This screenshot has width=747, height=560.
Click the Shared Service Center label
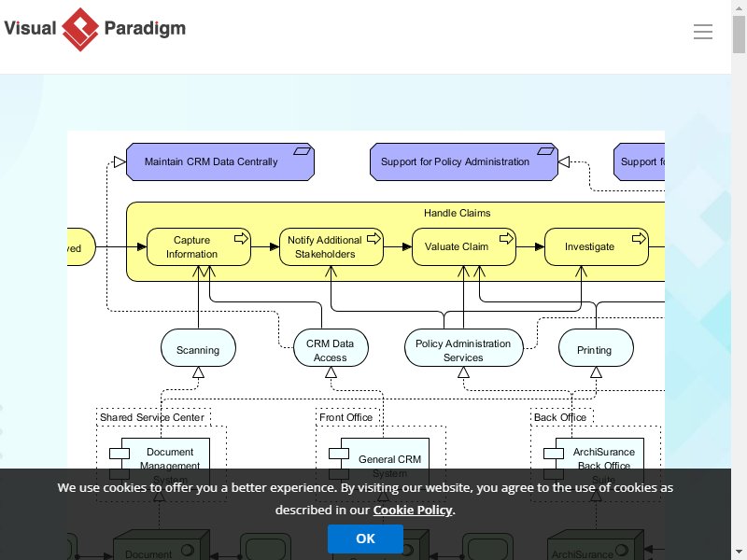click(x=152, y=417)
